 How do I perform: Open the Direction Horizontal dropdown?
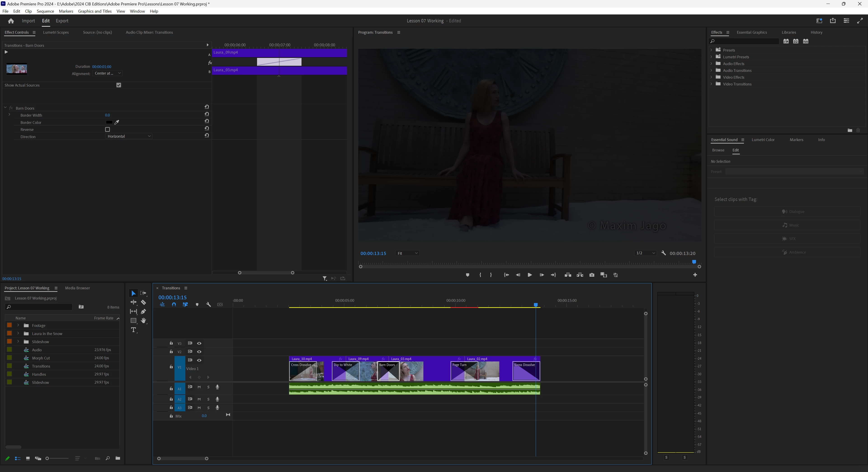coord(129,137)
